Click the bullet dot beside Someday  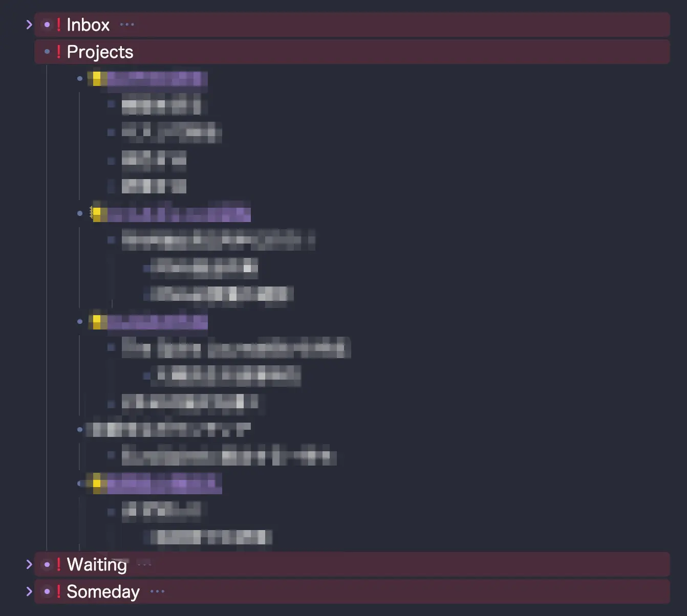click(x=47, y=591)
